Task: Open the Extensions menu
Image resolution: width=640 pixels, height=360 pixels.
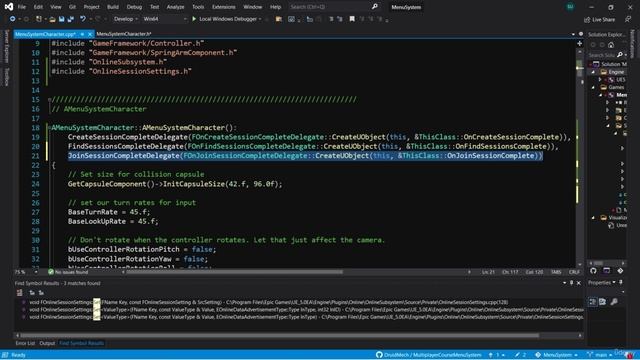Action: click(x=223, y=7)
